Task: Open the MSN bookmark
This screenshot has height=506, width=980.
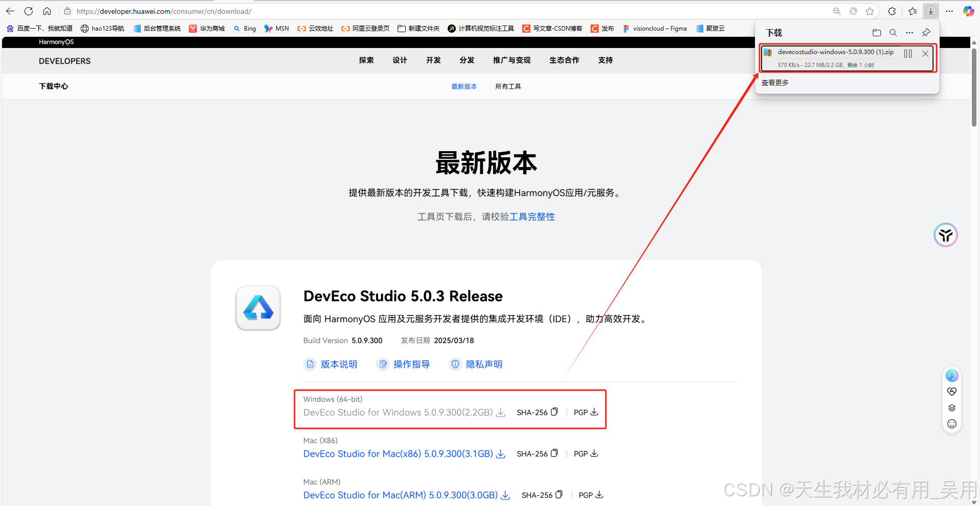Action: click(x=277, y=29)
